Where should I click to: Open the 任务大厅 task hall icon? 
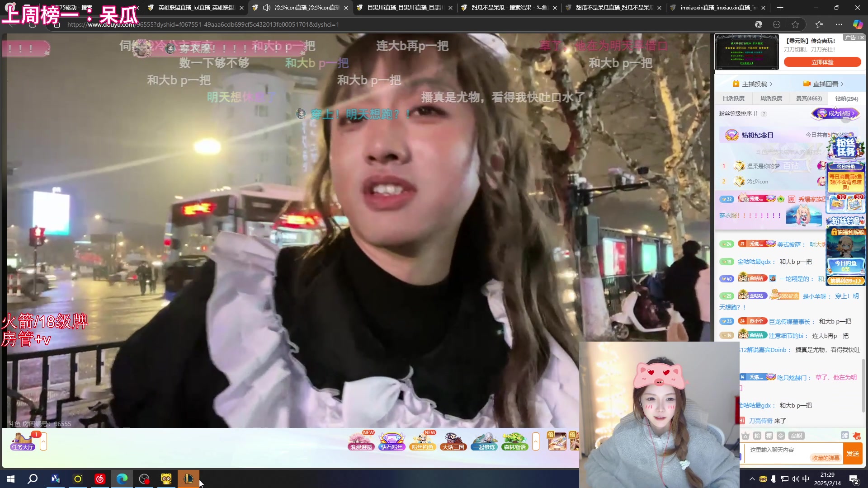click(x=23, y=441)
